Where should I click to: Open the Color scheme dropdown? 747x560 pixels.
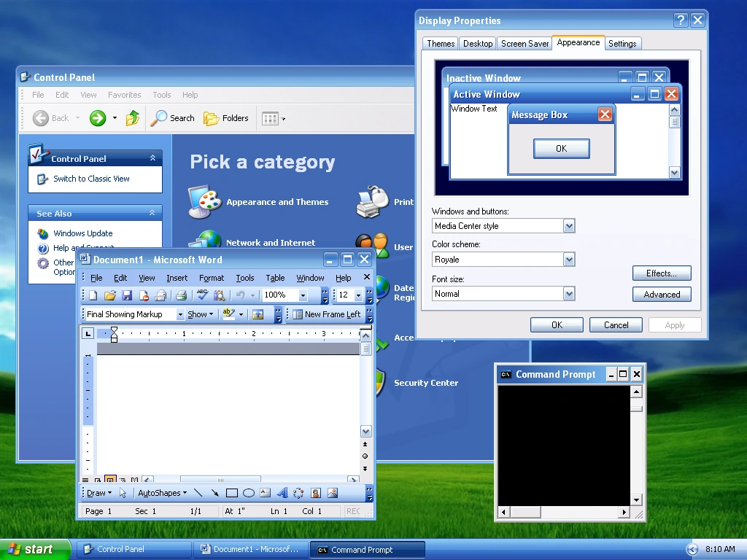click(569, 259)
